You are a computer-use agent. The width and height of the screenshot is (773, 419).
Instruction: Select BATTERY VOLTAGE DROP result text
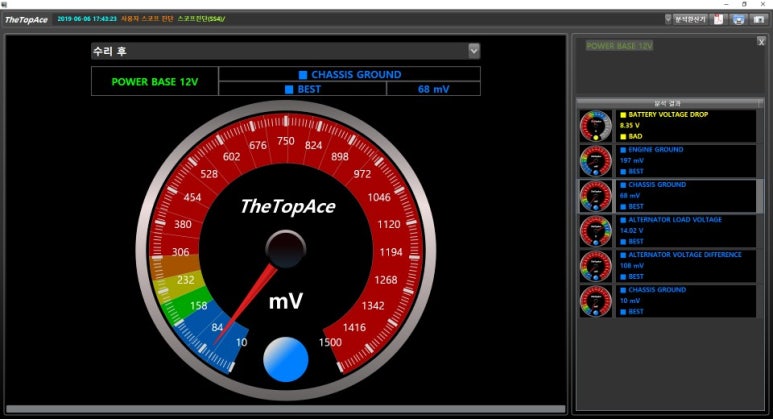[x=668, y=114]
